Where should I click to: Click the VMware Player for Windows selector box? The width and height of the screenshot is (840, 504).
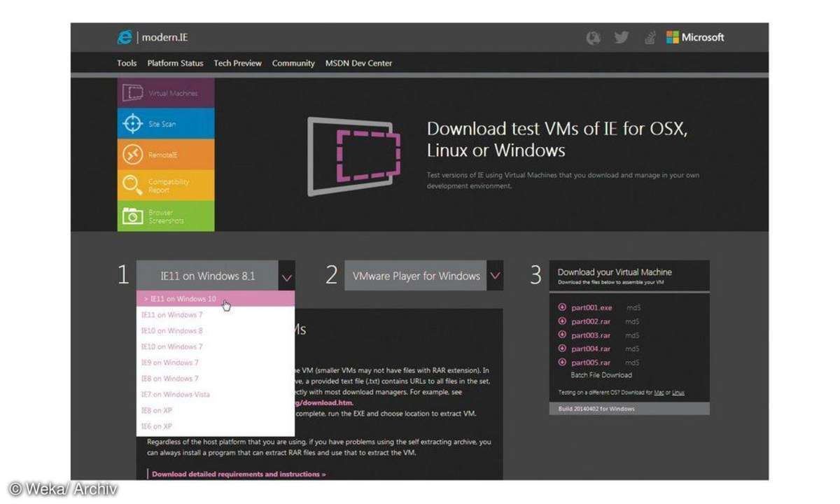(x=416, y=276)
